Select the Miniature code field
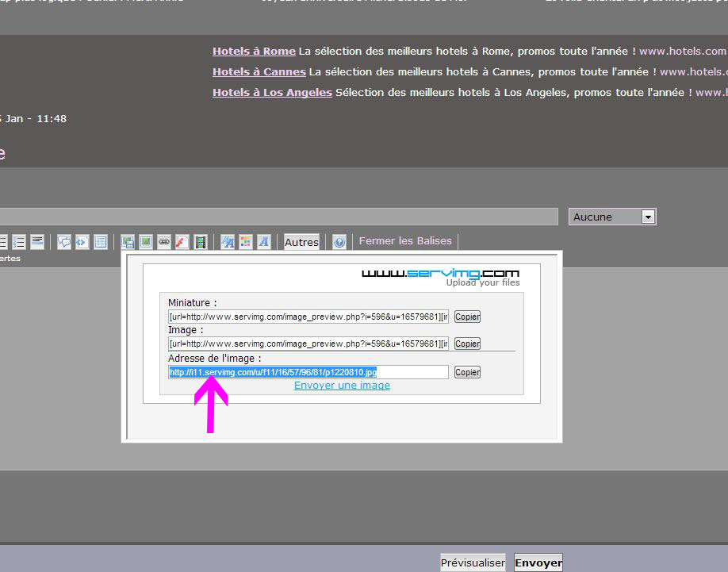 [x=308, y=317]
